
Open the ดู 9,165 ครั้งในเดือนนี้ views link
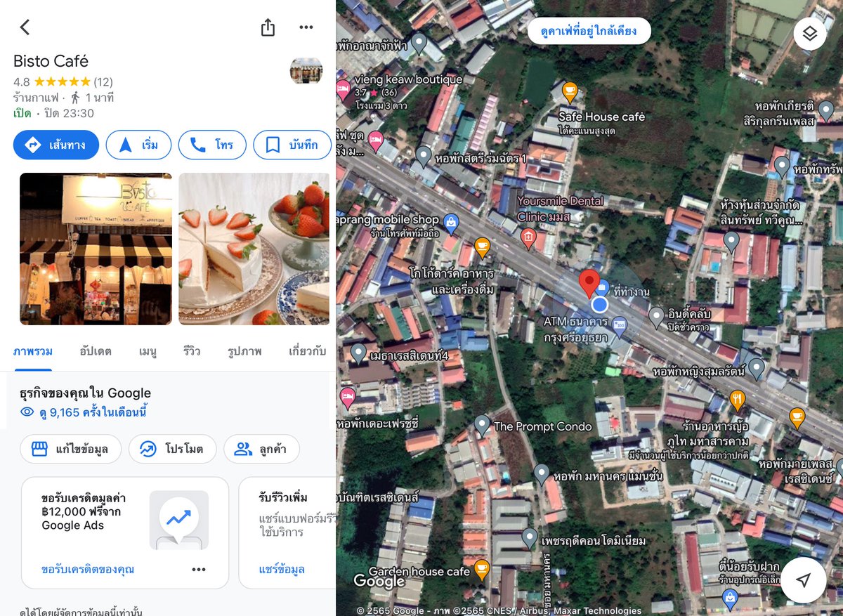coord(84,412)
